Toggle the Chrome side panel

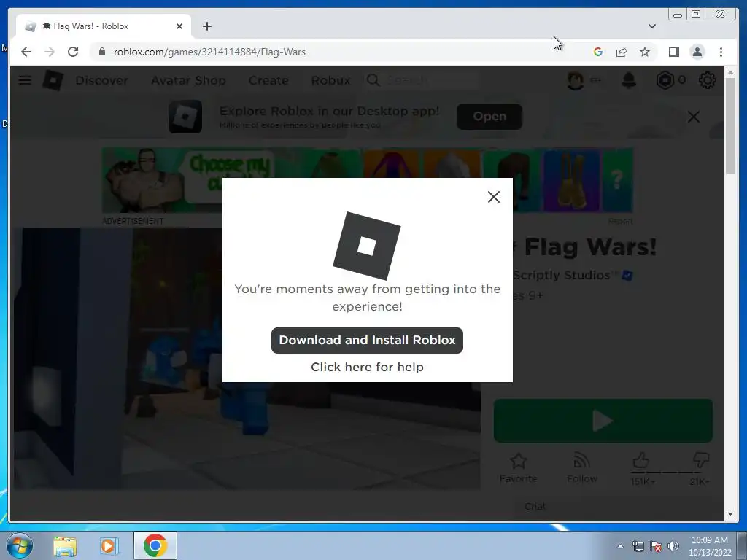tap(673, 52)
